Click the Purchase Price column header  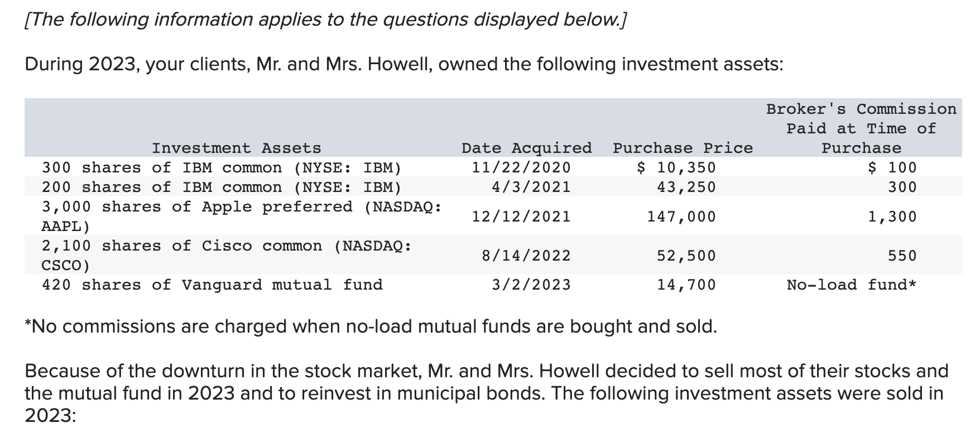[x=683, y=148]
